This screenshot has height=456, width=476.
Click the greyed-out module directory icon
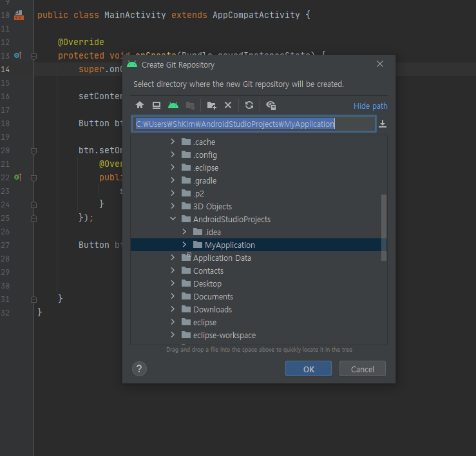click(190, 106)
